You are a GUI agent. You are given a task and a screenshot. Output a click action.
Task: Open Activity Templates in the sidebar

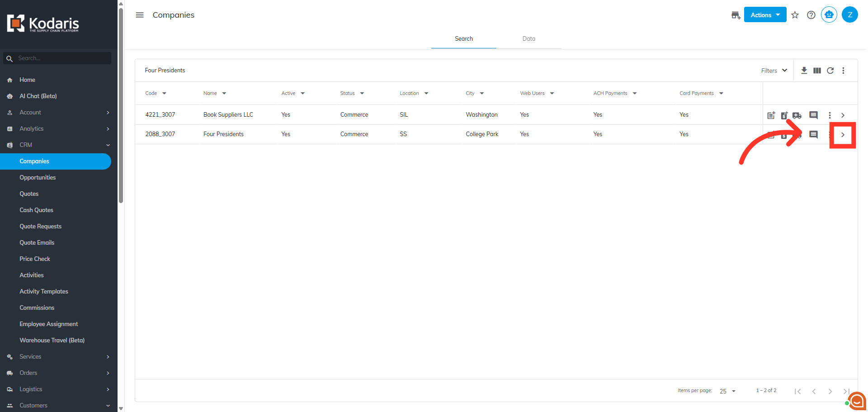point(44,292)
